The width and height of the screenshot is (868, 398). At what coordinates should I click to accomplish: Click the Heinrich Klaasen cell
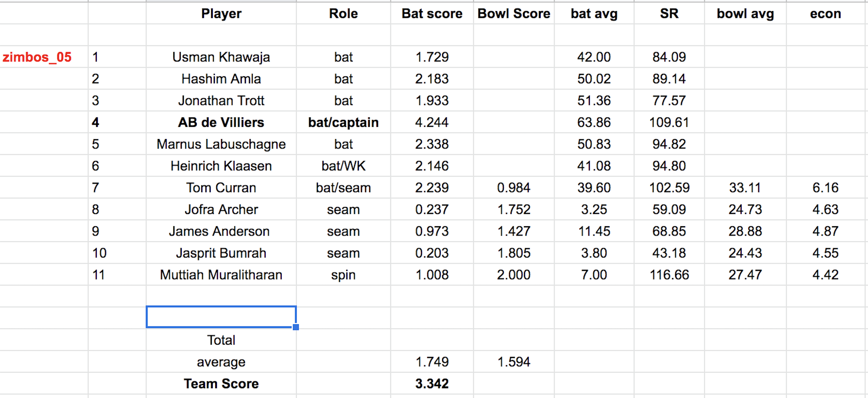pyautogui.click(x=221, y=166)
